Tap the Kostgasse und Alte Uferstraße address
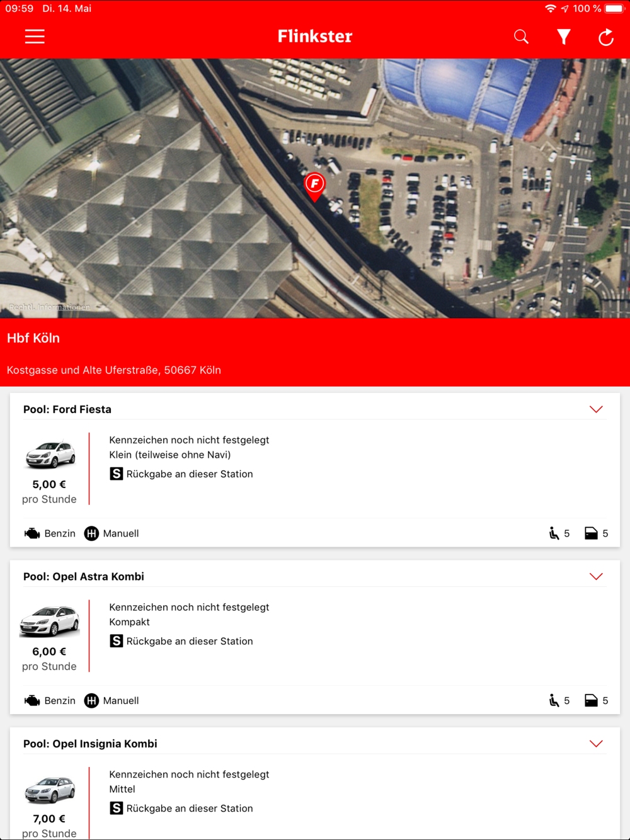This screenshot has width=630, height=840. [x=114, y=370]
